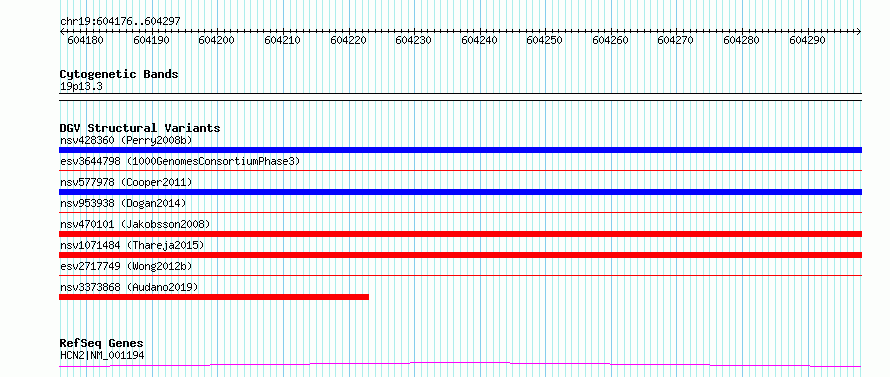890x377 pixels.
Task: Click ruler position 604220
Action: 348,40
